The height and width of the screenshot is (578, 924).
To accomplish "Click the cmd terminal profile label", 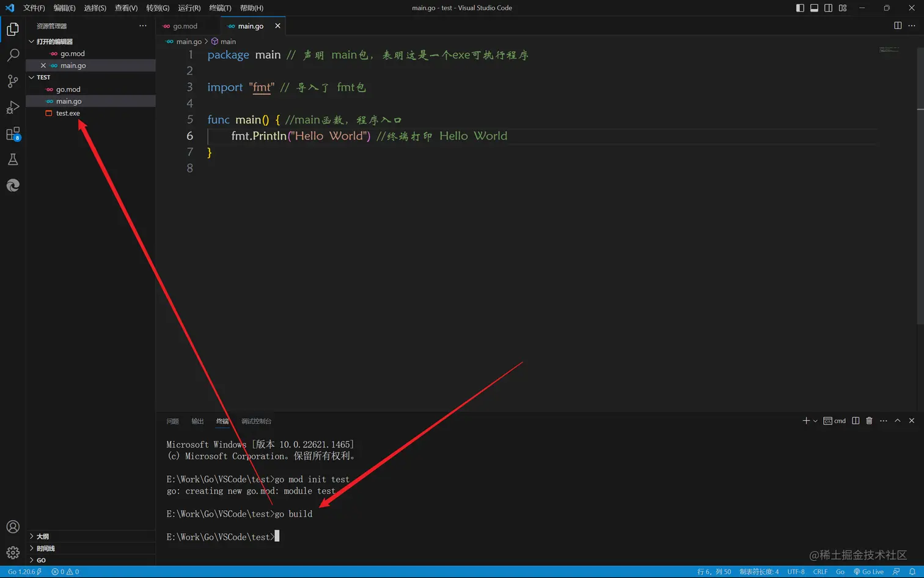I will (835, 421).
